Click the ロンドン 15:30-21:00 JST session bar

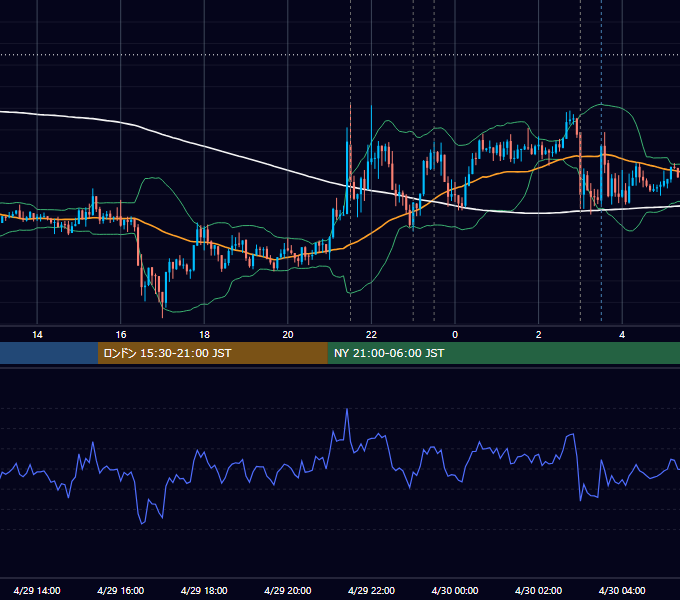(x=212, y=353)
